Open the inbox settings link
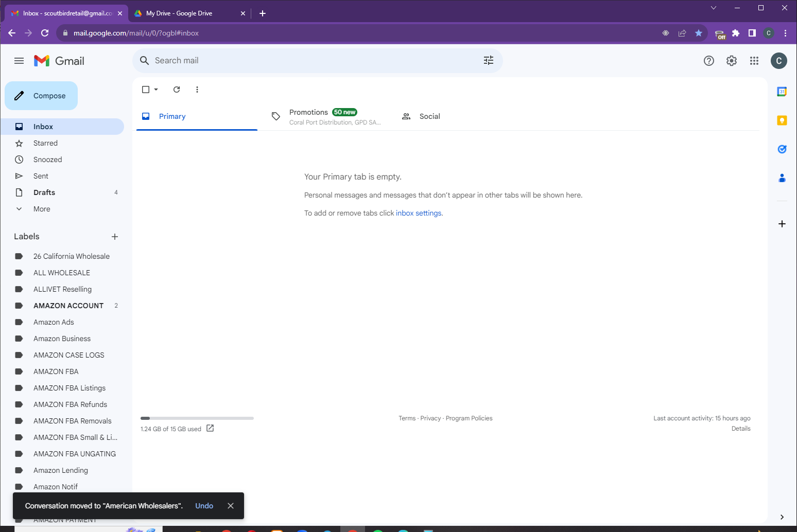 419,213
